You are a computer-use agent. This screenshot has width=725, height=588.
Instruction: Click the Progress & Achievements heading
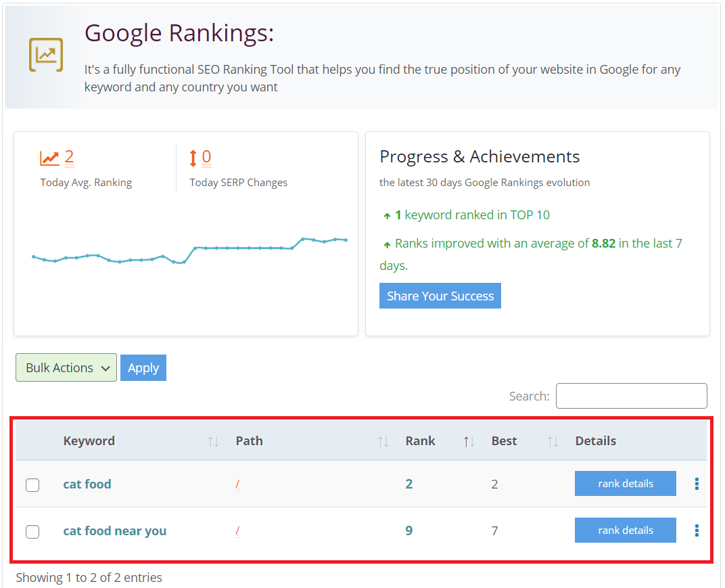click(x=480, y=157)
